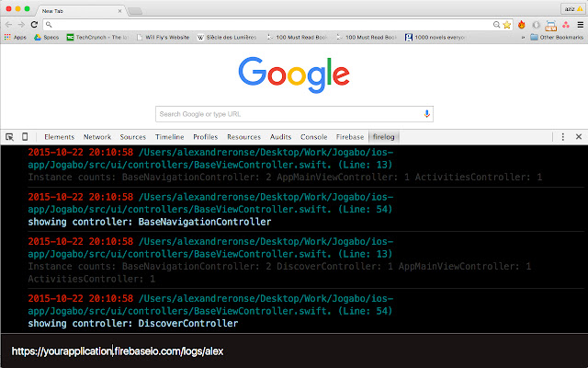Activate the inspect element picker icon
Screen dimensions: 588x368
click(9, 137)
